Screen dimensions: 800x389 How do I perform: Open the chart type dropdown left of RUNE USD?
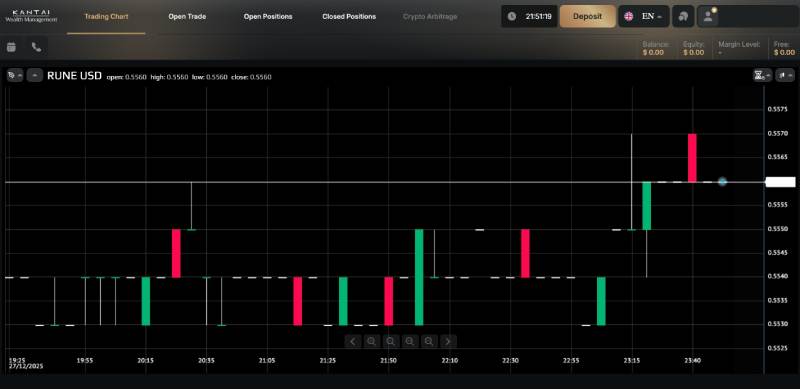coord(15,76)
